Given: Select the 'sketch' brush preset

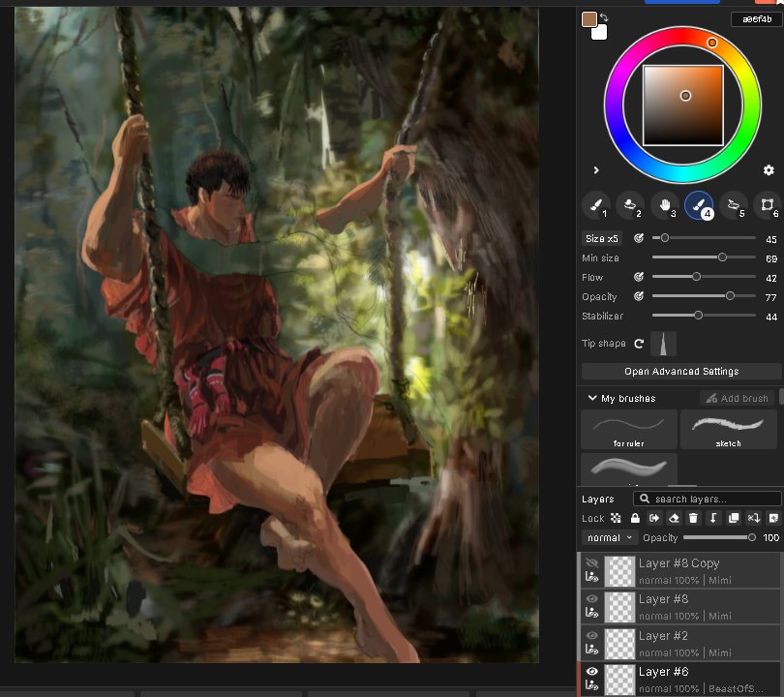Looking at the screenshot, I should (x=729, y=430).
